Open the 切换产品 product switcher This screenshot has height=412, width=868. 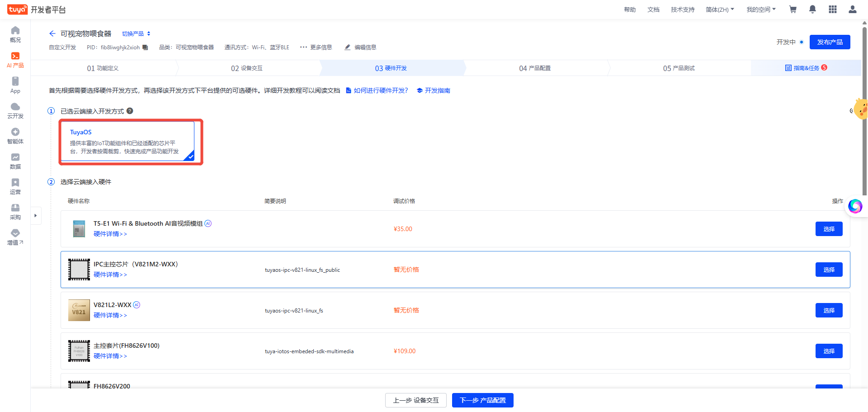[x=136, y=34]
